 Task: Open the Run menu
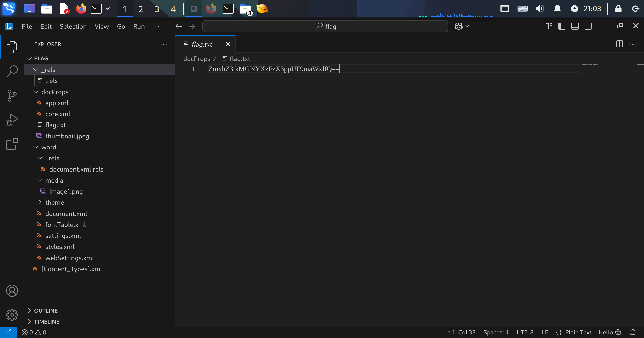click(139, 26)
